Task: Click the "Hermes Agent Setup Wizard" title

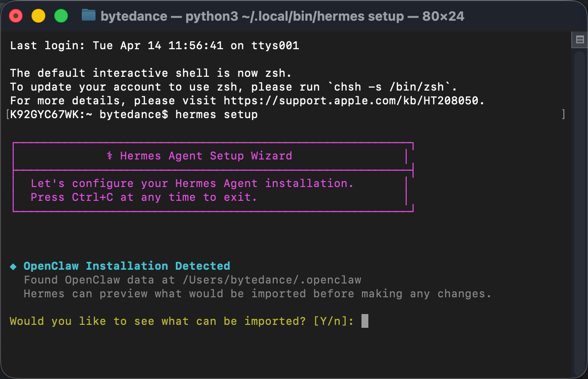Action: [x=206, y=156]
